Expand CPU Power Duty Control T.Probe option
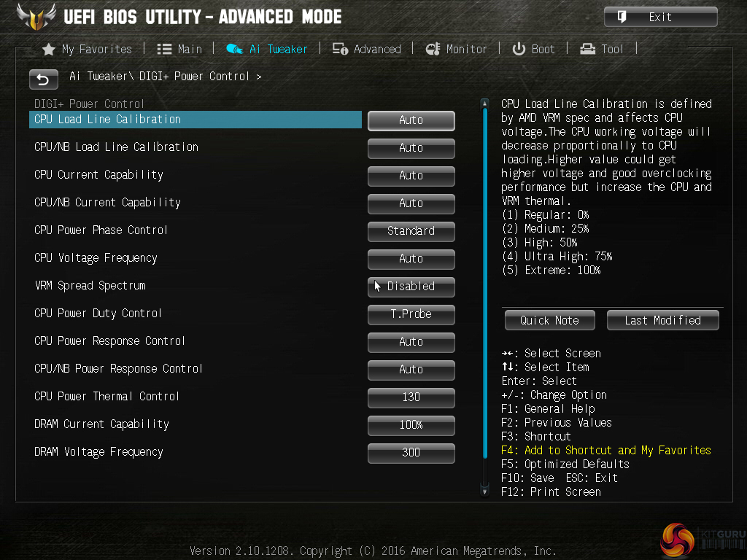747x560 pixels. 411,314
